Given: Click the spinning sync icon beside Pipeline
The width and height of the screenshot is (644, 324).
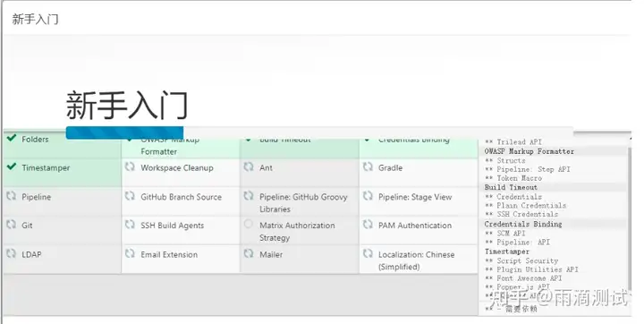Looking at the screenshot, I should pyautogui.click(x=11, y=196).
